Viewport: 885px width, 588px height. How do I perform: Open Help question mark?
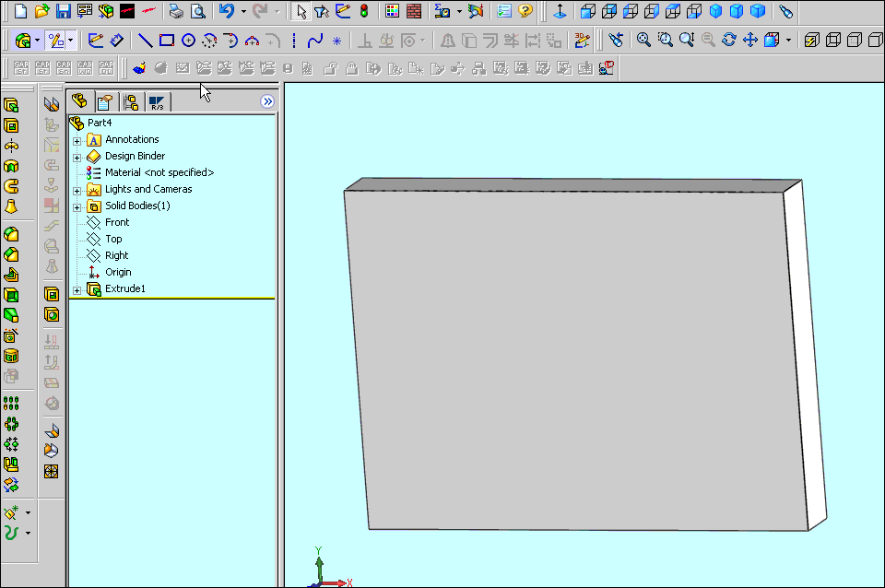[525, 11]
